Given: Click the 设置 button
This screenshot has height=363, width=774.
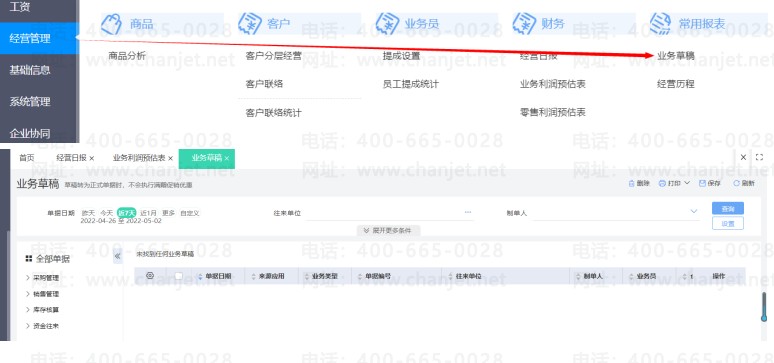Looking at the screenshot, I should coord(728,224).
